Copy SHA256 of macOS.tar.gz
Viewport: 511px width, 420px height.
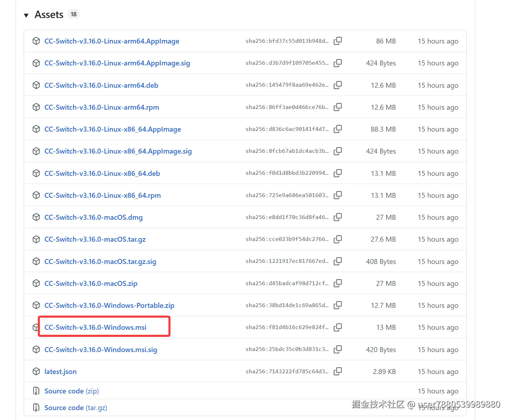tap(338, 239)
